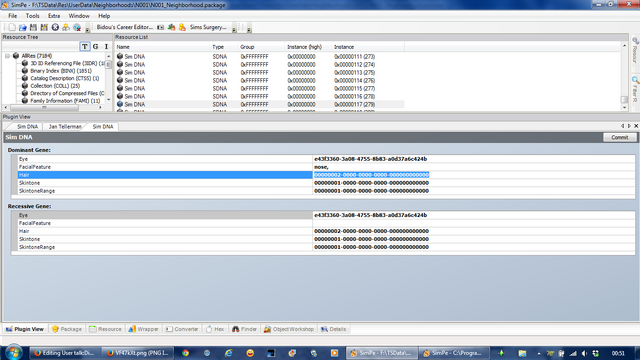This screenshot has height=360, width=640.
Task: Sort resource list by Type column
Action: pos(224,47)
